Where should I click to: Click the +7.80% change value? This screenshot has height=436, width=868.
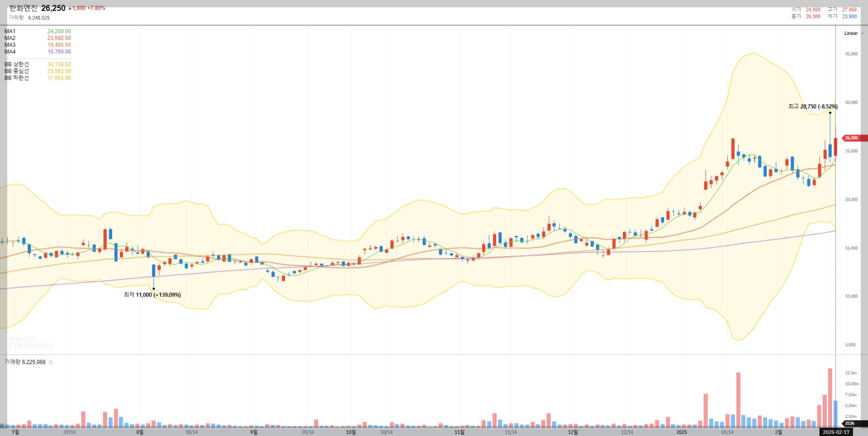tap(96, 8)
